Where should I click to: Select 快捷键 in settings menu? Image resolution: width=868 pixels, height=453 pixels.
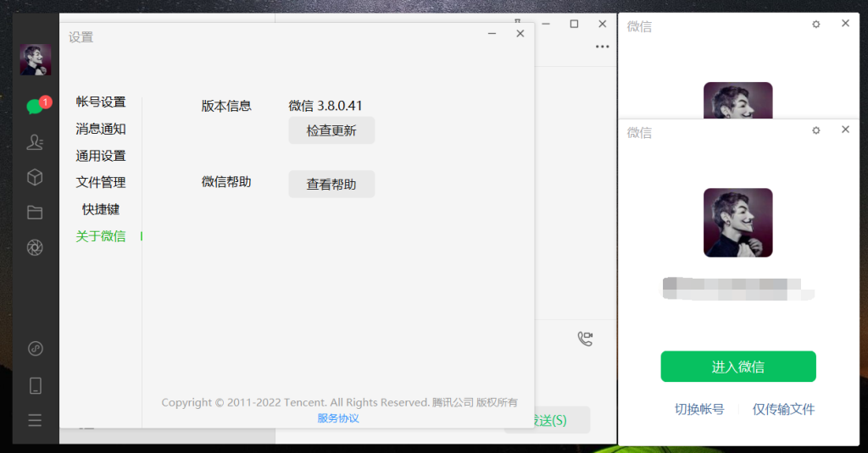click(101, 209)
